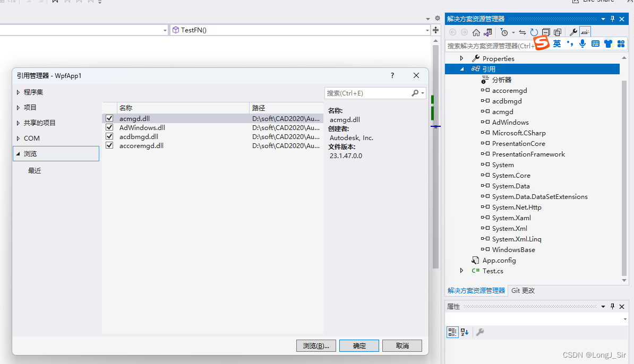Open Sogou soft keyboard icon
Image resolution: width=634 pixels, height=364 pixels.
[595, 44]
